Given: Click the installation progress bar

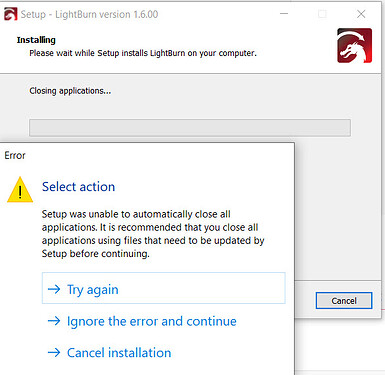Looking at the screenshot, I should [x=190, y=128].
